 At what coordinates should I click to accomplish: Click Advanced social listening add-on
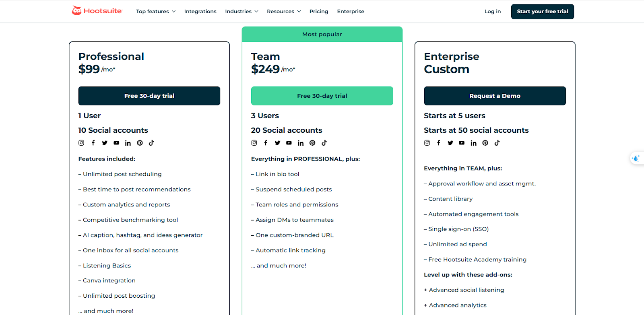point(466,290)
